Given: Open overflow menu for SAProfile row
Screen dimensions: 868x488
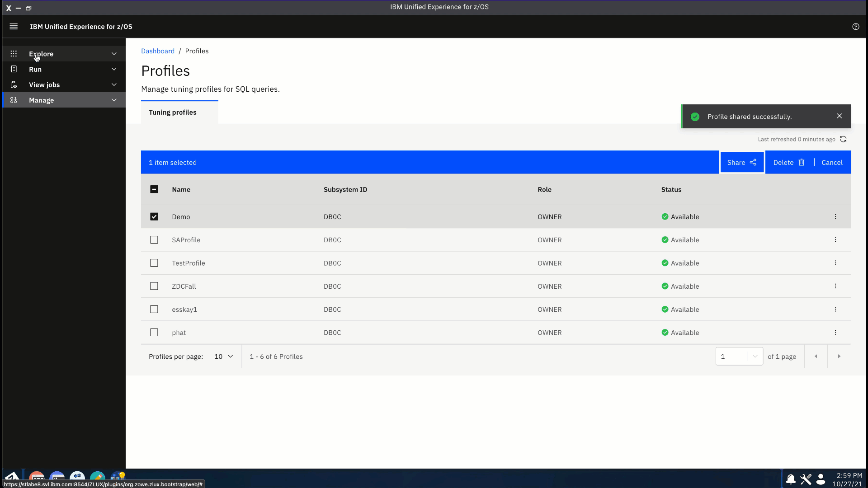Looking at the screenshot, I should point(835,240).
